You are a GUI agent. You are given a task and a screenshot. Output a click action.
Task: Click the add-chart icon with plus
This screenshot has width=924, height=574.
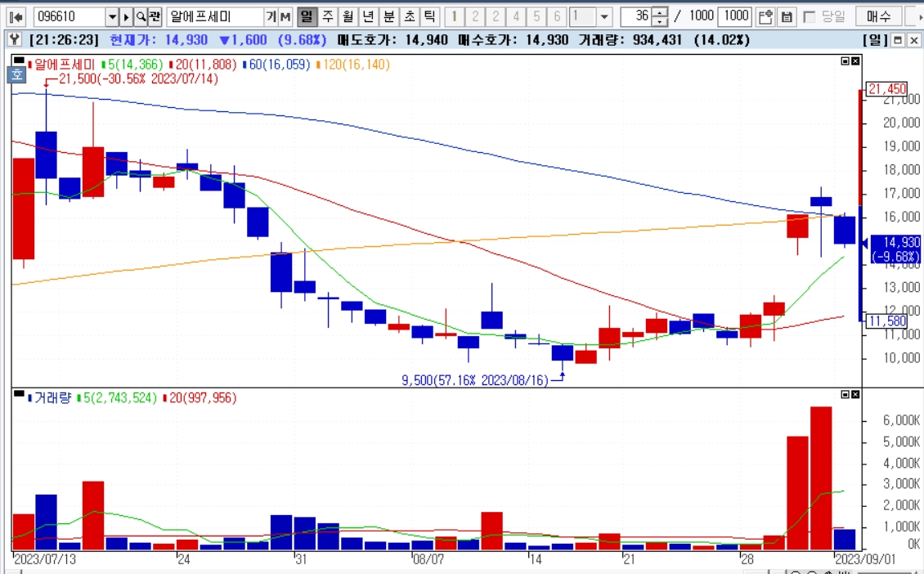click(x=765, y=17)
